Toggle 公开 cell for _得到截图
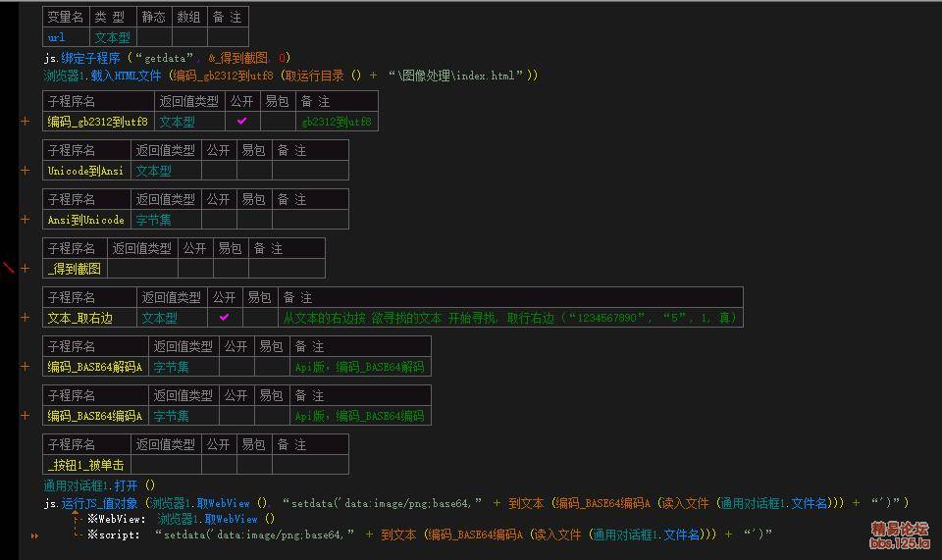Screen dimensions: 942x560 (195, 269)
